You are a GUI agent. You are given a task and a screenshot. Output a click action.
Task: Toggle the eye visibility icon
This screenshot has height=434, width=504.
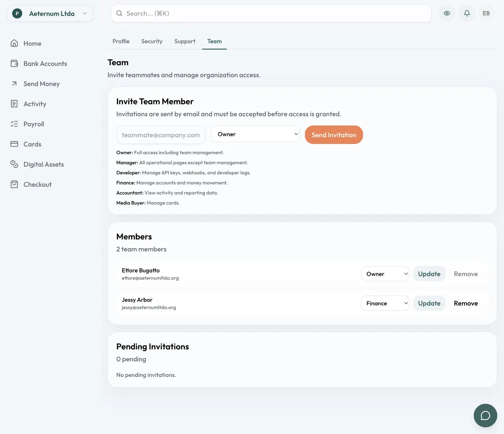(447, 13)
